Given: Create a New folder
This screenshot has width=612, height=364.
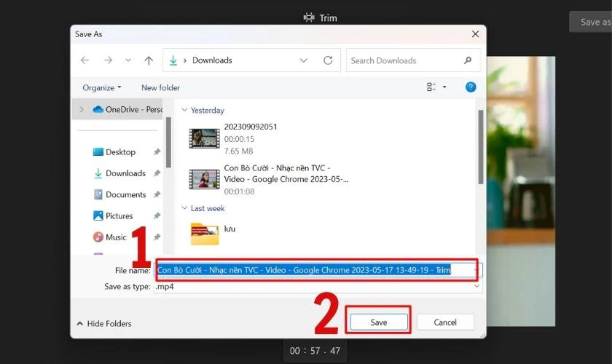Looking at the screenshot, I should [160, 87].
